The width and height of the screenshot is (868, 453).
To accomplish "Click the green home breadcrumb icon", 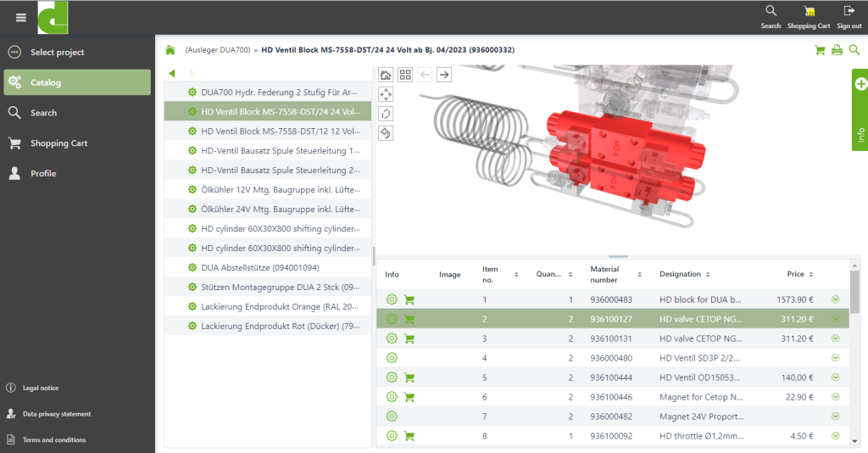I will coord(170,50).
